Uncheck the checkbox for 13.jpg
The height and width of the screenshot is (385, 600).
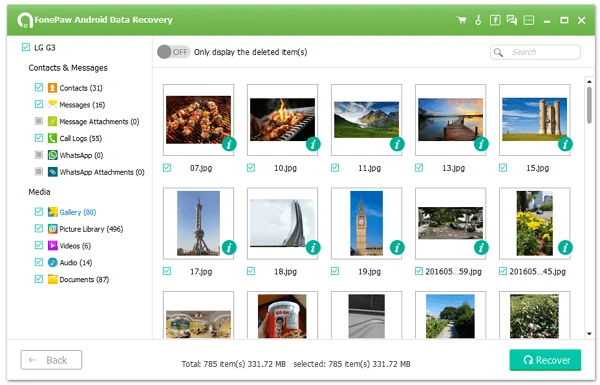[x=419, y=168]
